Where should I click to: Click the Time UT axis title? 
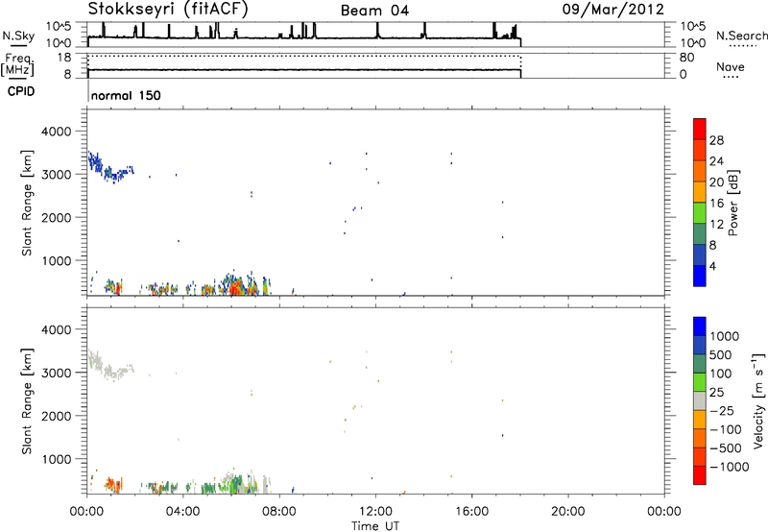(x=375, y=526)
